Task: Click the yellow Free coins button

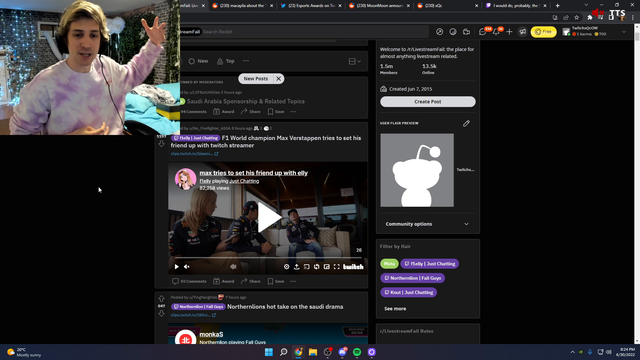Action: pos(543,32)
